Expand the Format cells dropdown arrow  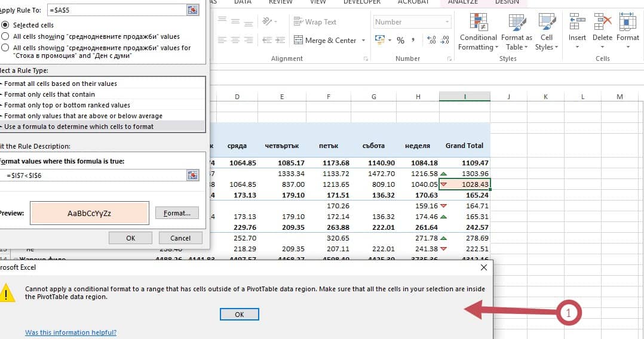pos(627,47)
